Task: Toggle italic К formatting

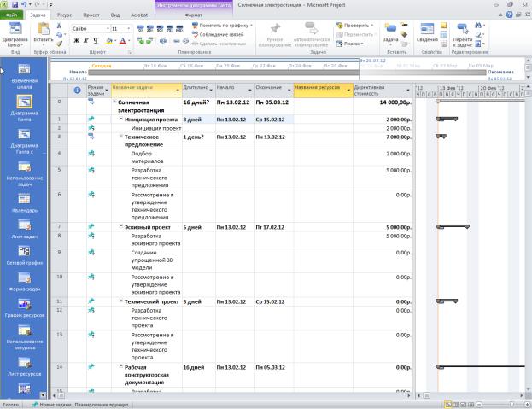Action: coord(86,41)
